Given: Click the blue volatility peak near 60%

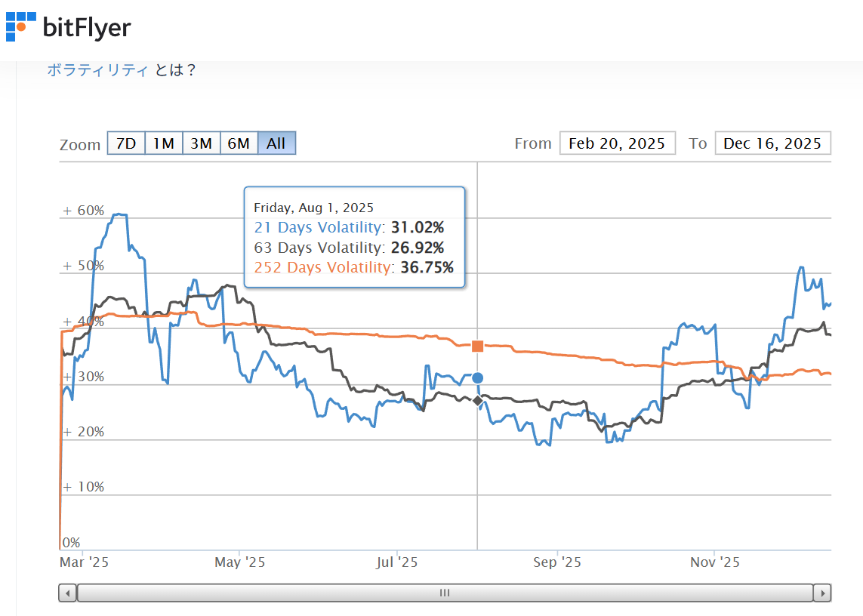Looking at the screenshot, I should tap(119, 214).
